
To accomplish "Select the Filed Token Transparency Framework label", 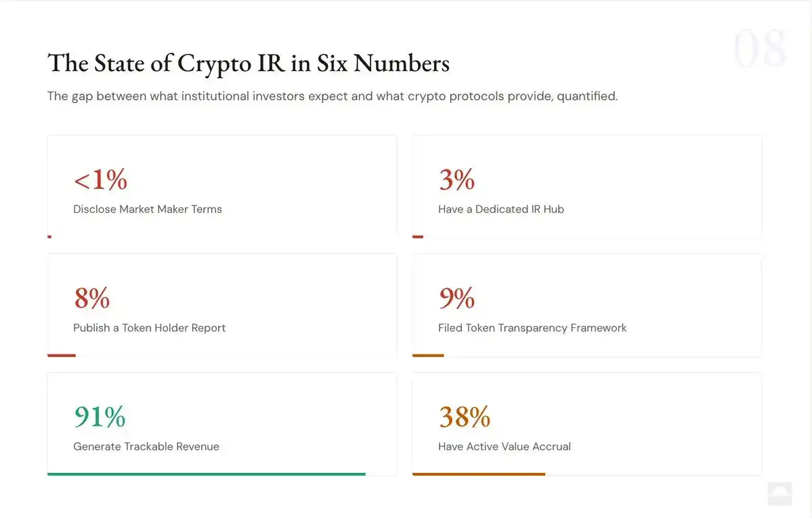I will [x=532, y=328].
